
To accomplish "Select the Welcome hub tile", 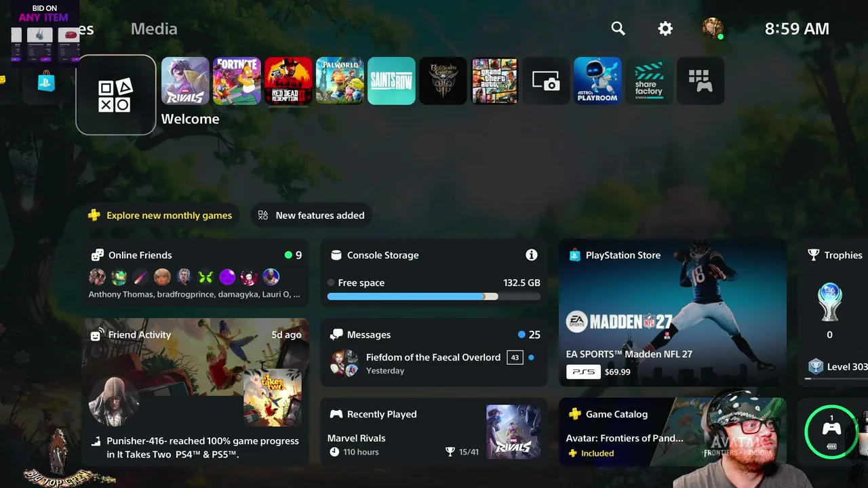I will click(116, 95).
